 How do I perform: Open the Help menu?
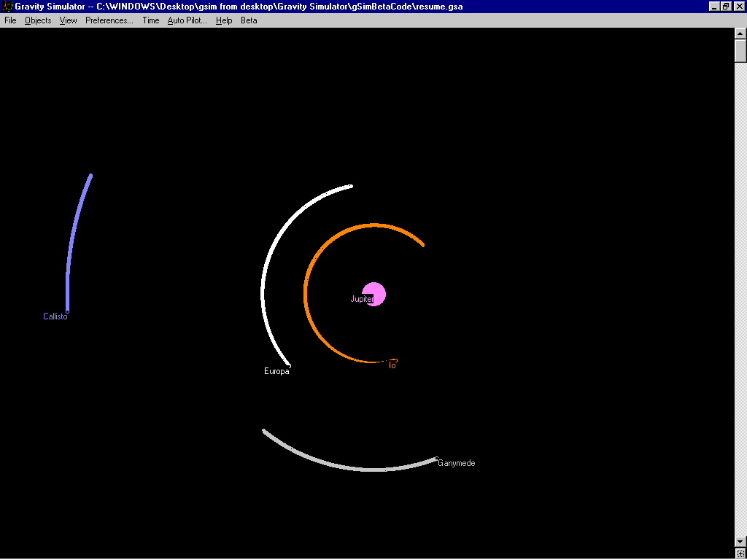pyautogui.click(x=224, y=20)
